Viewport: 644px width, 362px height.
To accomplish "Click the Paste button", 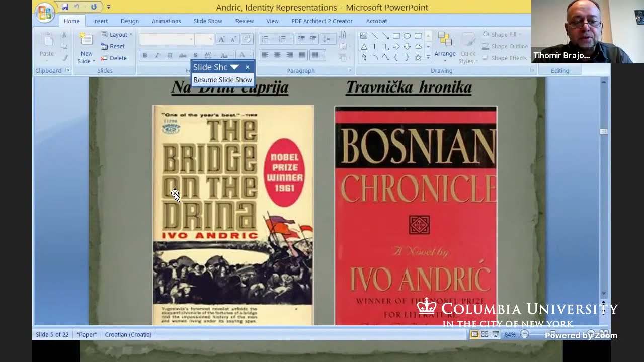I will 47,46.
